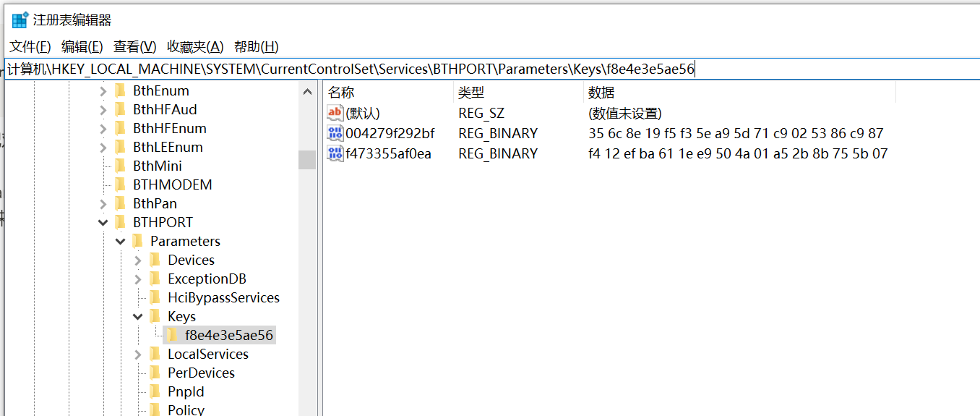This screenshot has width=980, height=416.
Task: Click the BthEnum folder icon
Action: 121,90
